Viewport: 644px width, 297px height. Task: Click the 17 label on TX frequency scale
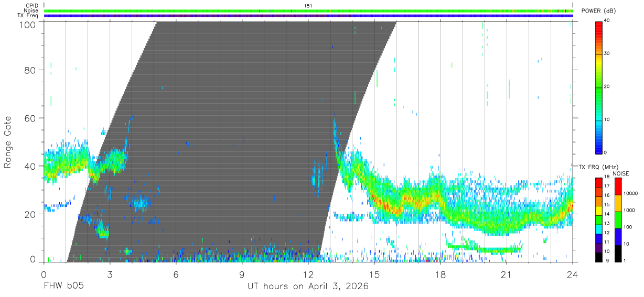click(x=606, y=186)
